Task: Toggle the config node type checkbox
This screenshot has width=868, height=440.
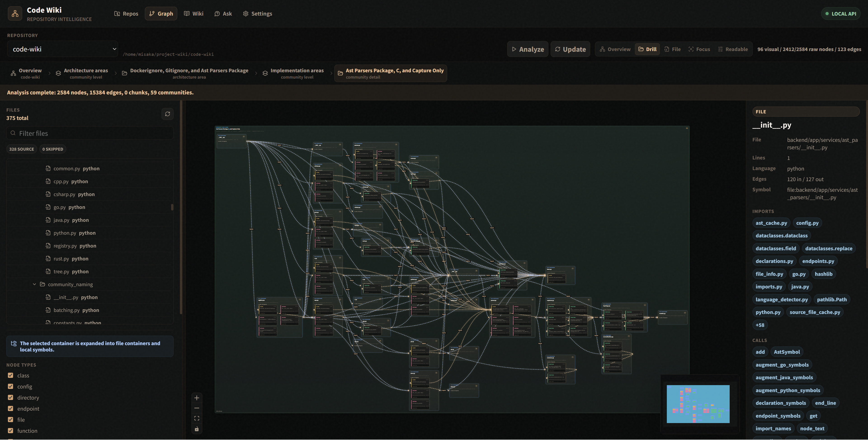Action: coord(10,386)
